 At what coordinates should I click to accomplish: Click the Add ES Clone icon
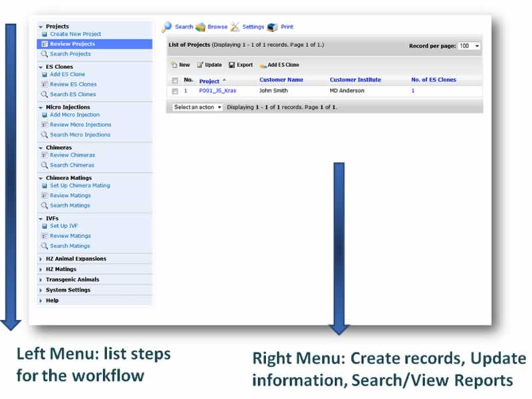click(263, 65)
